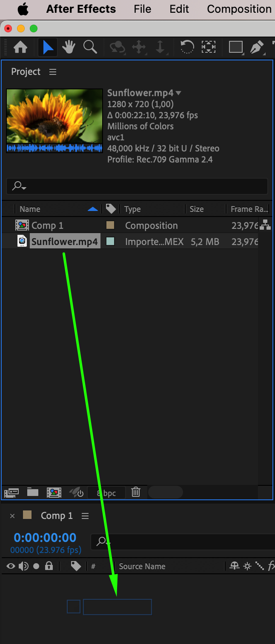Viewport: 275px width, 644px height.
Task: Click the current timecode 0:00:00:00
Action: (x=45, y=538)
